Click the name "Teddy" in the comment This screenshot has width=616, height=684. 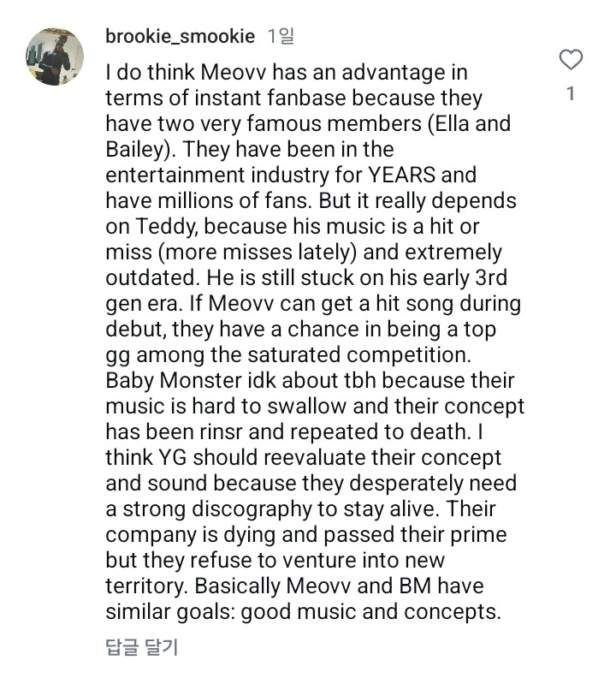point(164,228)
